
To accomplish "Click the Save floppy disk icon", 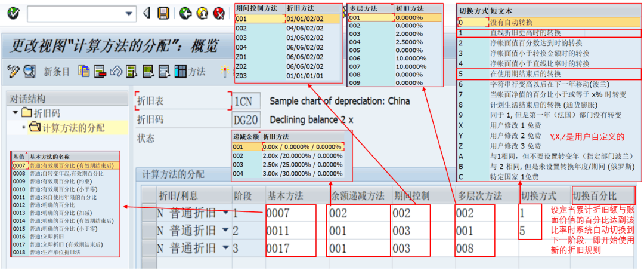I will click(163, 13).
